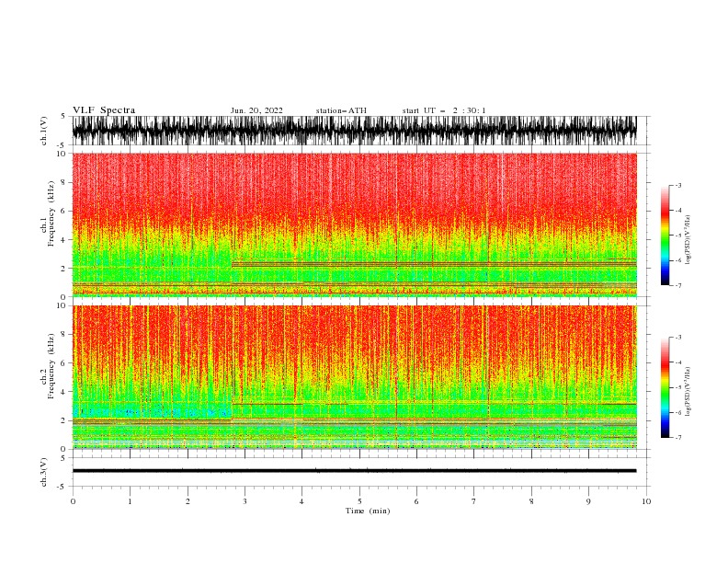This screenshot has width=728, height=563.
Task: Click the "10" kHz tick on ch.2 frequency axis
Action: point(62,305)
